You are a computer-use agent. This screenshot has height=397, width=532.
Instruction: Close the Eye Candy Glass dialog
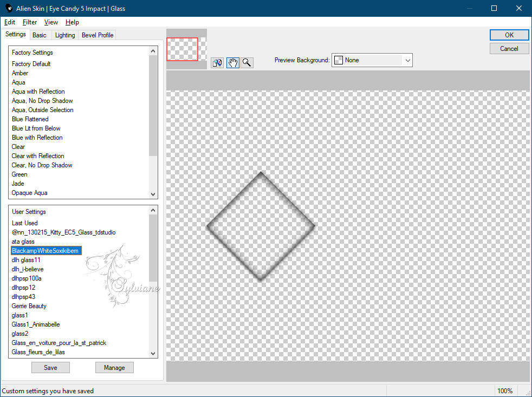pos(519,8)
